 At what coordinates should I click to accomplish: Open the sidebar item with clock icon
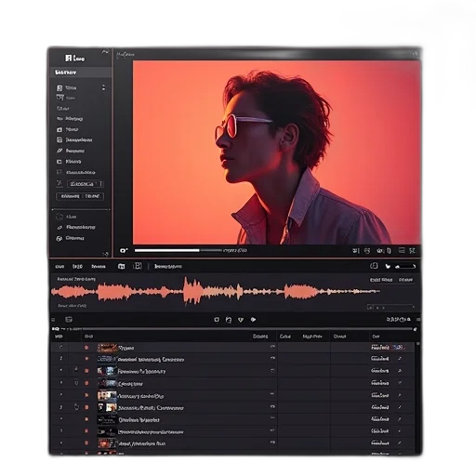coord(66,217)
